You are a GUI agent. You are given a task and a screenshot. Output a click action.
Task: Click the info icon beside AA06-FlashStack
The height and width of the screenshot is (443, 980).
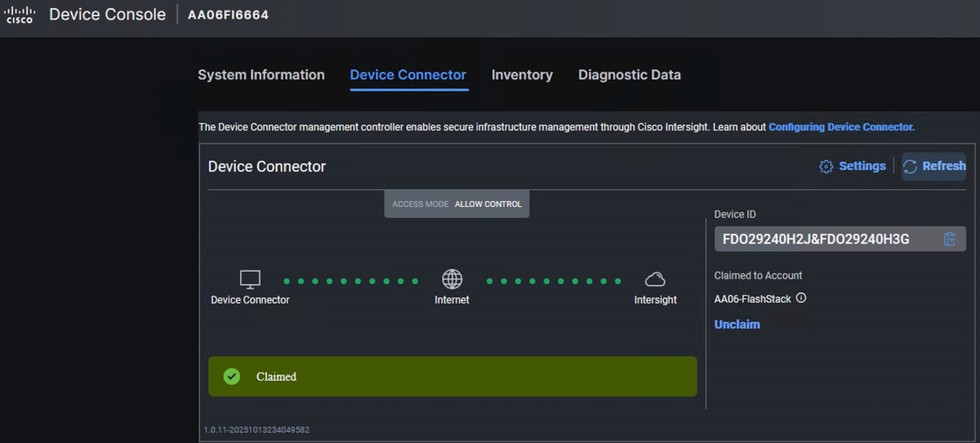point(801,299)
